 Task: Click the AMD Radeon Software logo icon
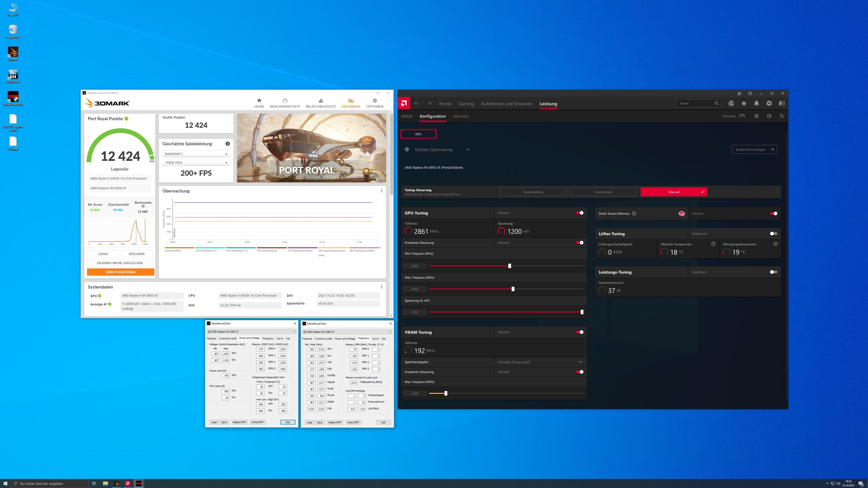(404, 103)
